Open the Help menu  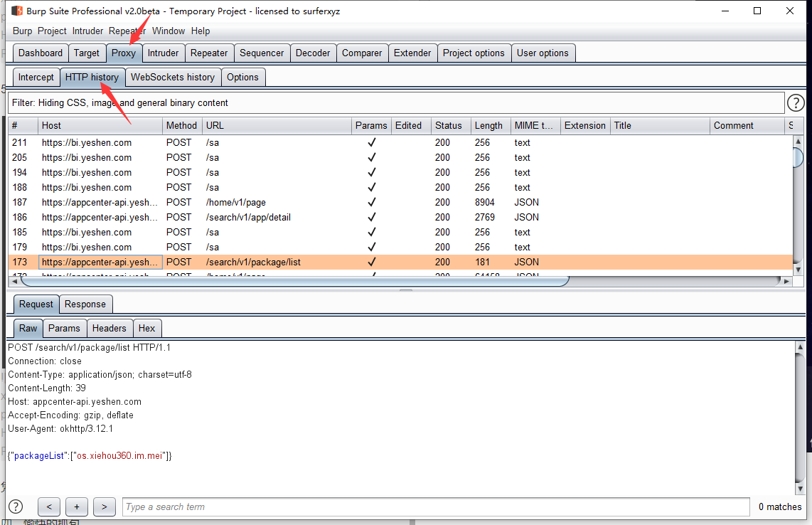pos(201,31)
